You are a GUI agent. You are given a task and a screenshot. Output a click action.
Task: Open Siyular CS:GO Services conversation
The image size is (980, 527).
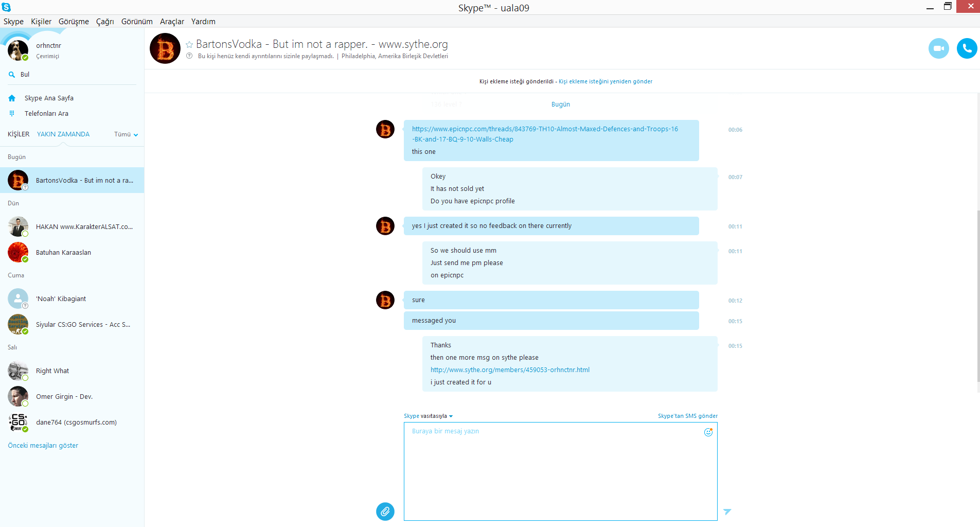click(72, 324)
